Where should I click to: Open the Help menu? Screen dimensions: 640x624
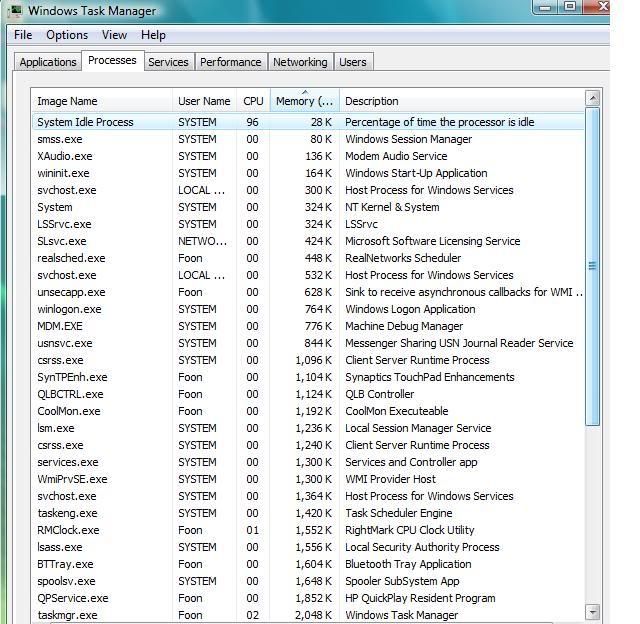click(x=153, y=35)
